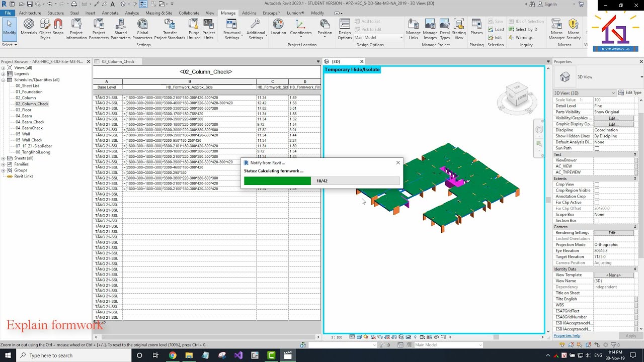The image size is (644, 362).
Task: Select 04_Beam_Check schedule in Project Browser
Action: [30, 122]
